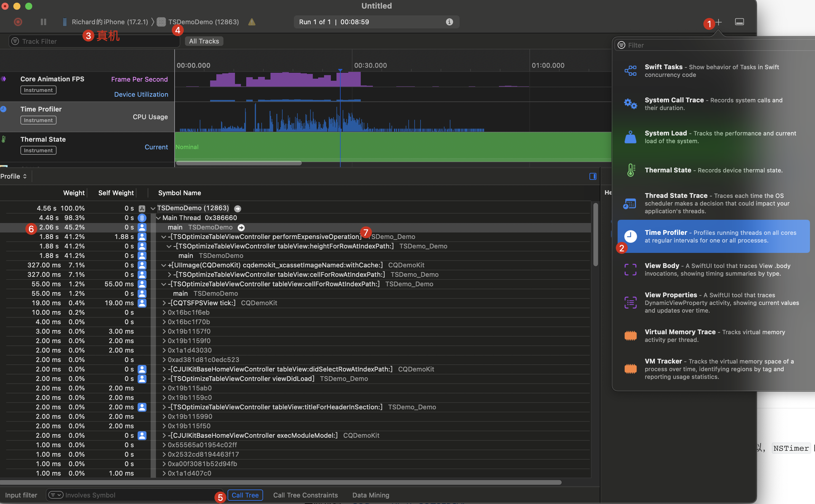Choose the System Call Trace gears icon

point(630,104)
